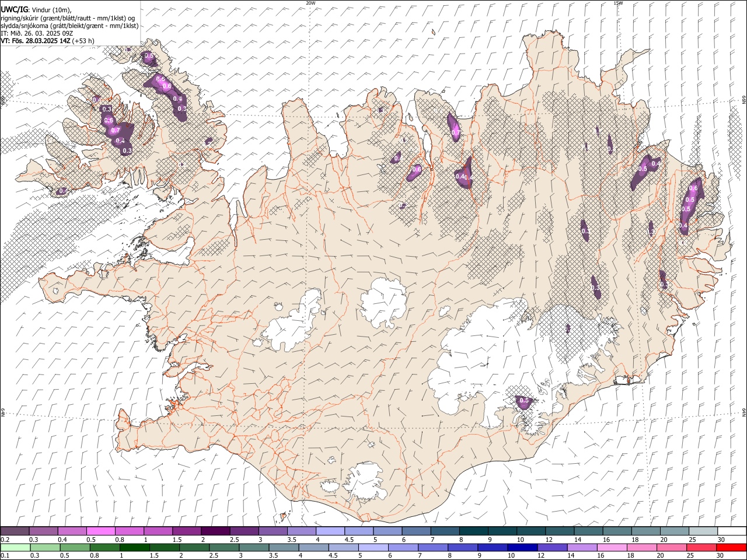Select the bright pink swatch between 0.5 and 0.8, top row

click(100, 531)
